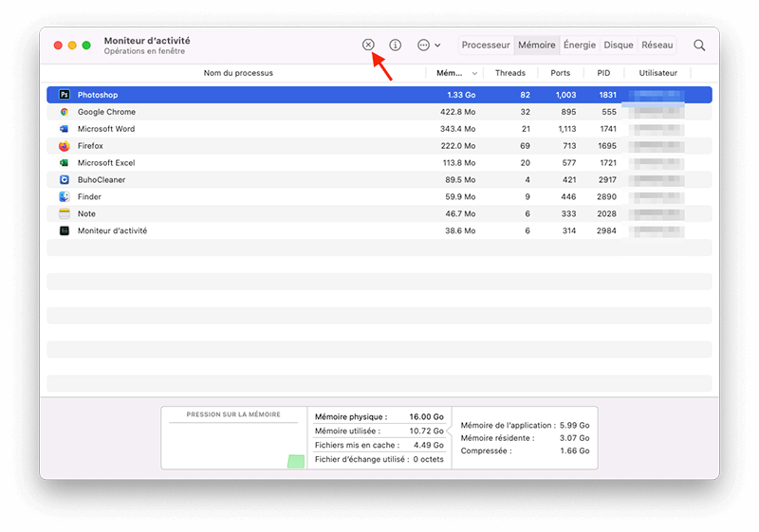
Task: Select the BuhoCleaner process row
Action: point(379,179)
